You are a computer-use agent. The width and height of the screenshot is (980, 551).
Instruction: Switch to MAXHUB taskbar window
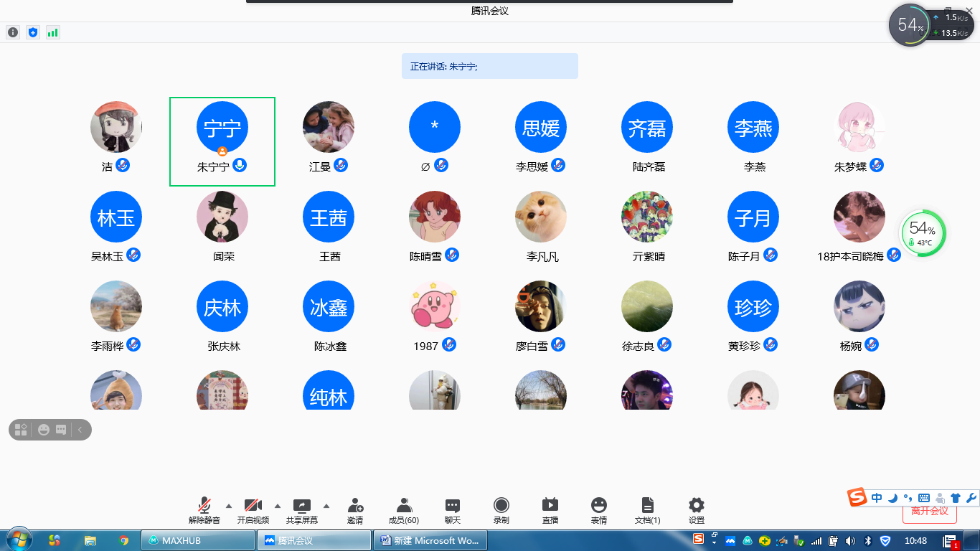199,540
